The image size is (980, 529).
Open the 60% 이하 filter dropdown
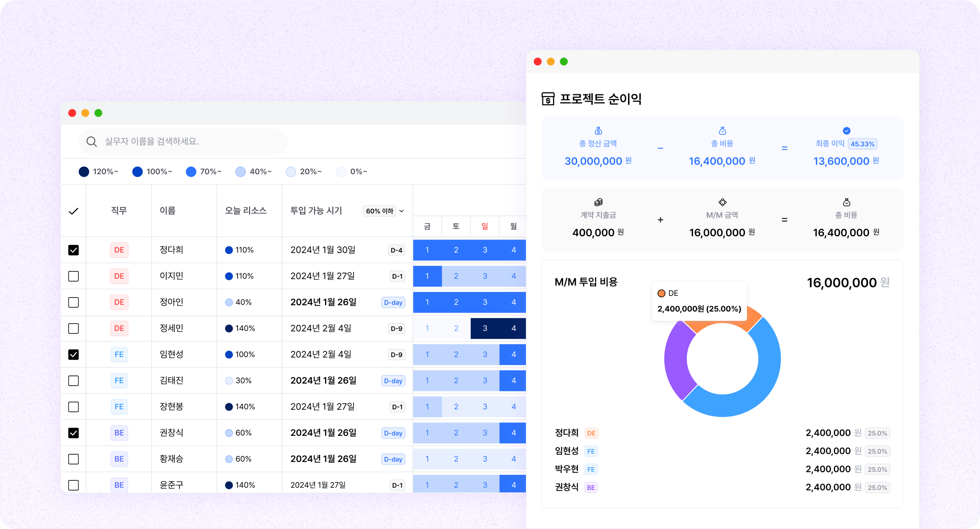click(384, 211)
